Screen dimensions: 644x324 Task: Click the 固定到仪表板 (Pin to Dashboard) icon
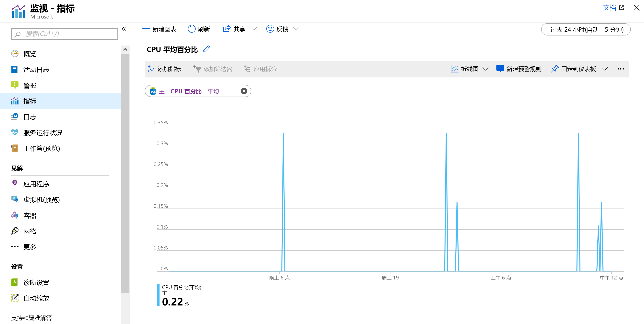554,69
